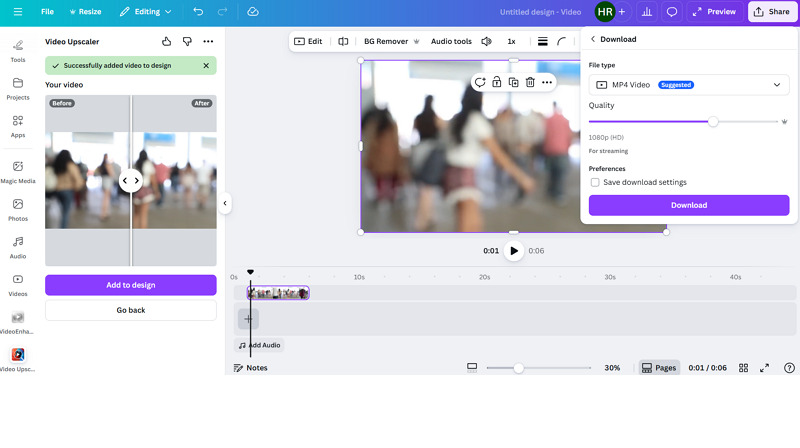Open the Resize dropdown menu
The image size is (800, 448).
[85, 12]
